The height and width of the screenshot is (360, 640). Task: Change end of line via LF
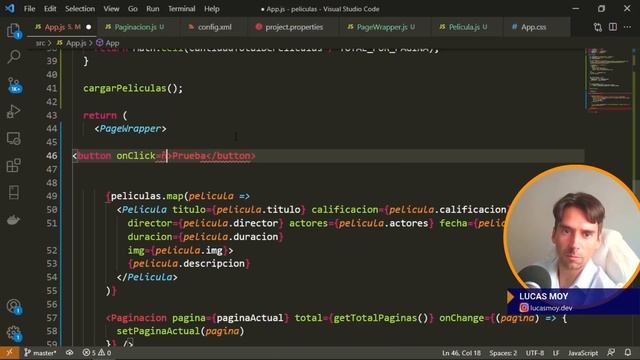[556, 353]
